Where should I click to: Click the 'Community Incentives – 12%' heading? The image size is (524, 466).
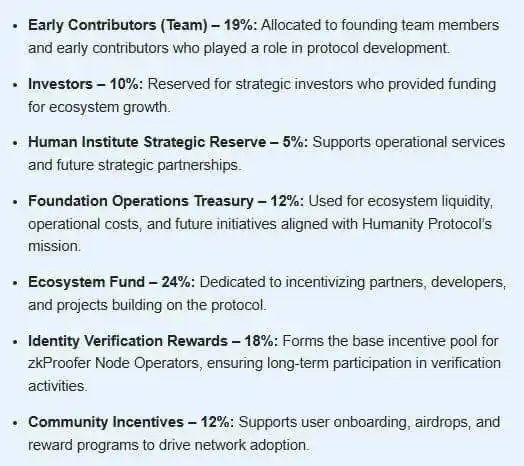(x=131, y=422)
